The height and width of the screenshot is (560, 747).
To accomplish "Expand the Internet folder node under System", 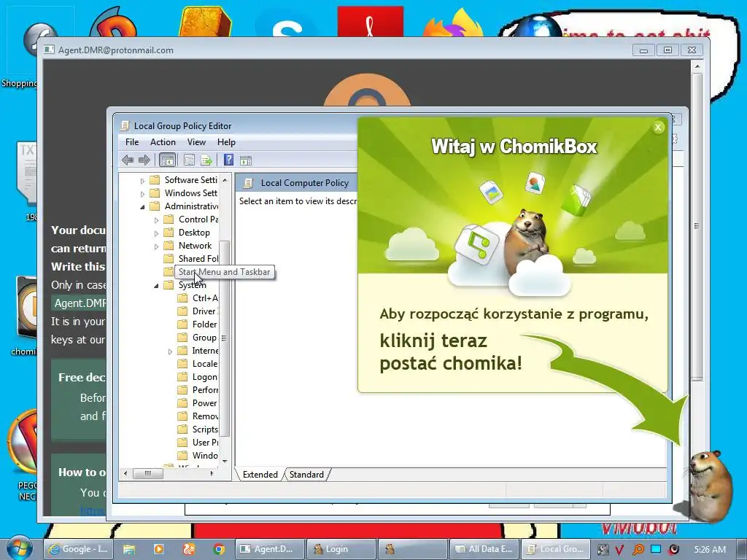I will click(170, 351).
